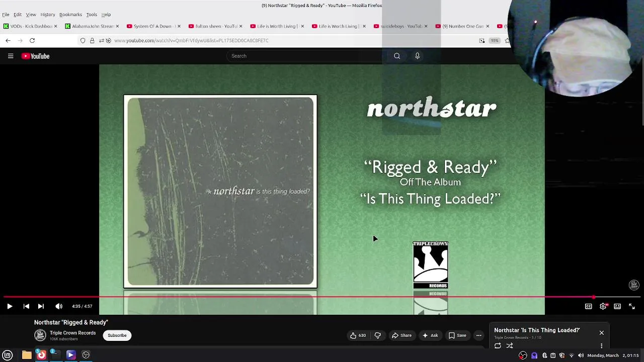The image size is (644, 362).
Task: Share the Rigged & Ready video
Action: pos(401,335)
